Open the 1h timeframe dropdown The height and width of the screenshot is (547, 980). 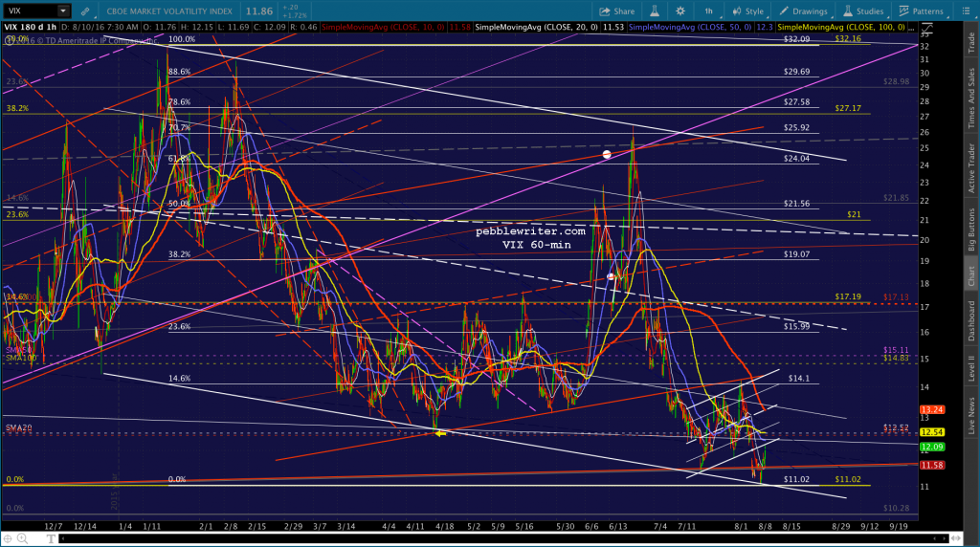[x=709, y=11]
